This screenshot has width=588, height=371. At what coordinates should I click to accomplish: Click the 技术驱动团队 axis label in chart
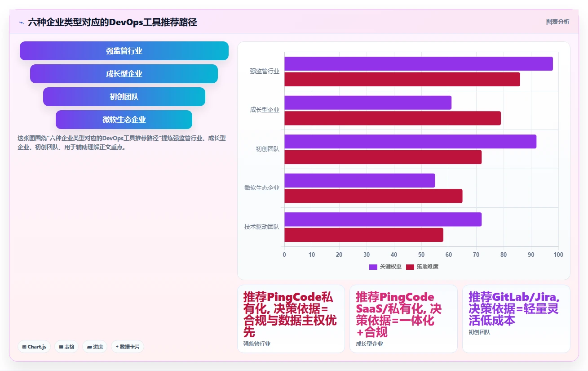262,227
